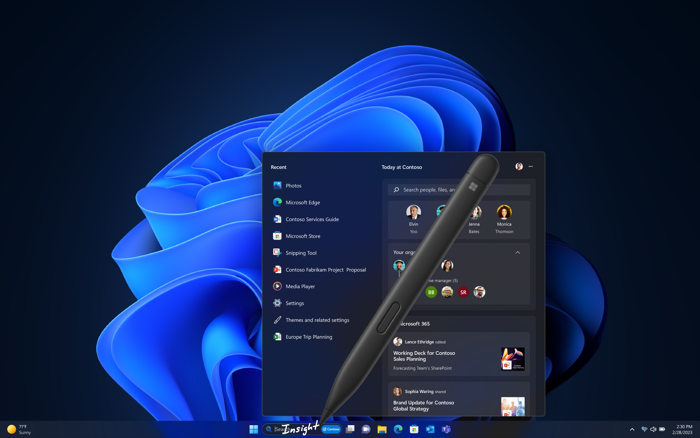Open the Contoso Services Guide document
Image resolution: width=700 pixels, height=438 pixels.
(306, 219)
